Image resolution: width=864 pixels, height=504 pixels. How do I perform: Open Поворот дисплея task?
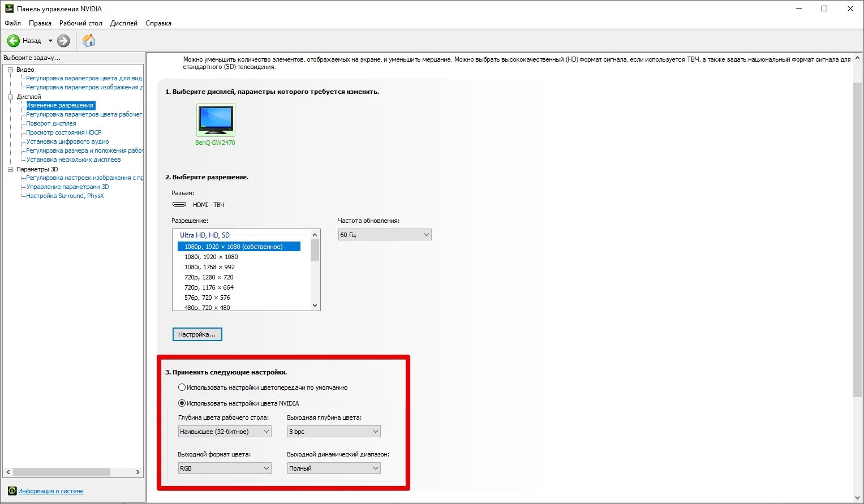click(51, 124)
